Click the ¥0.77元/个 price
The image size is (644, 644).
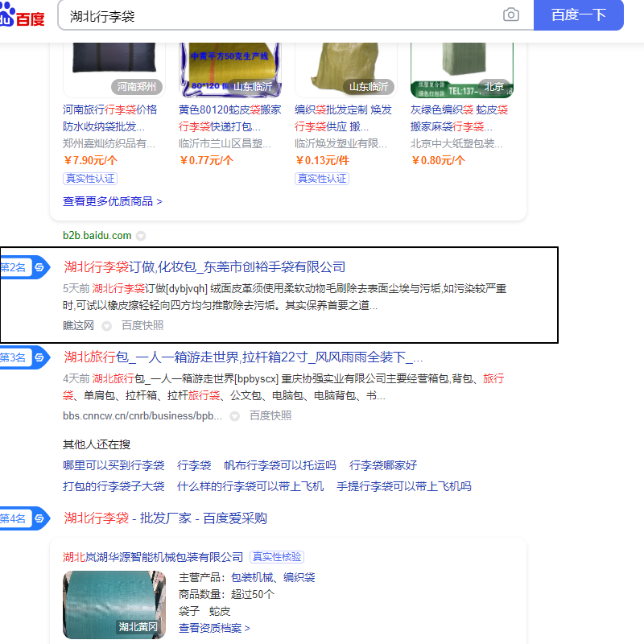[206, 160]
